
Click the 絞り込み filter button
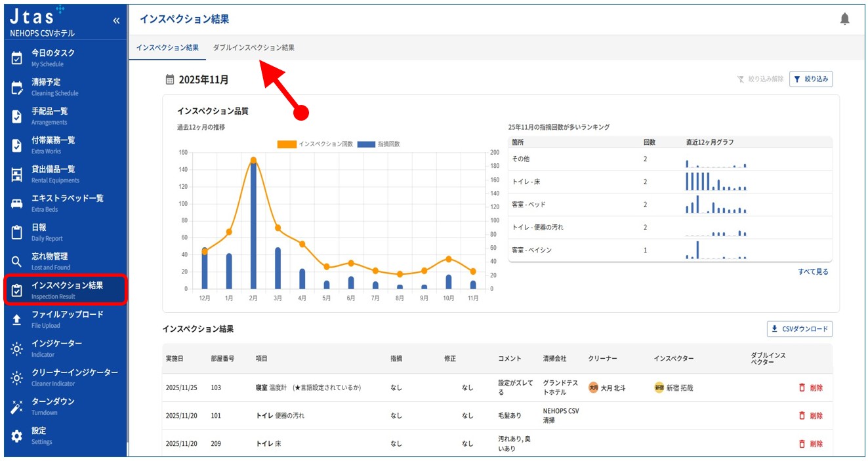coord(811,79)
